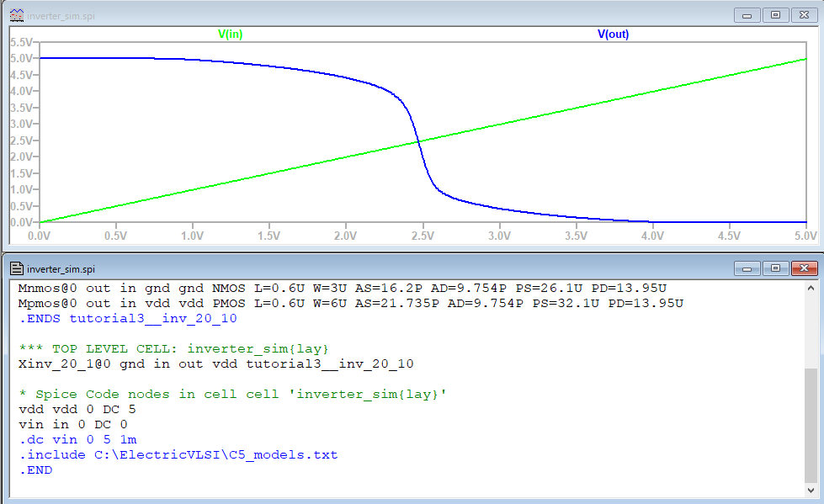Close the netlist text window
Screen dimensions: 824x504
coord(804,268)
